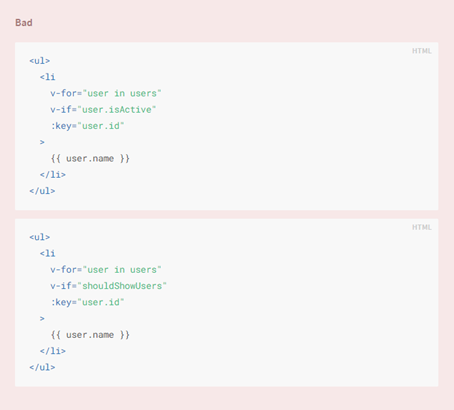This screenshot has height=410, width=454.
Task: Click :key="user.id" in the first block
Action: point(87,126)
